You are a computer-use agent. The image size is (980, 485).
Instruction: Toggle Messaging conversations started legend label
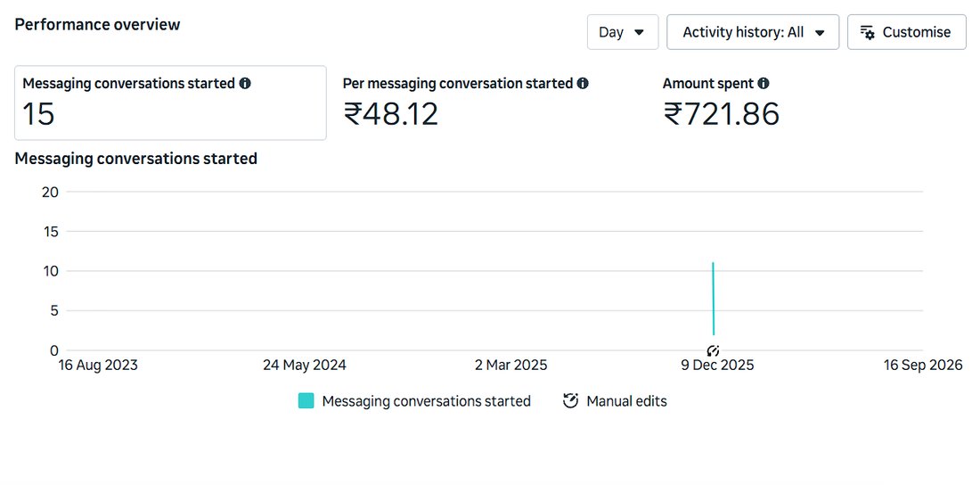[x=426, y=401]
